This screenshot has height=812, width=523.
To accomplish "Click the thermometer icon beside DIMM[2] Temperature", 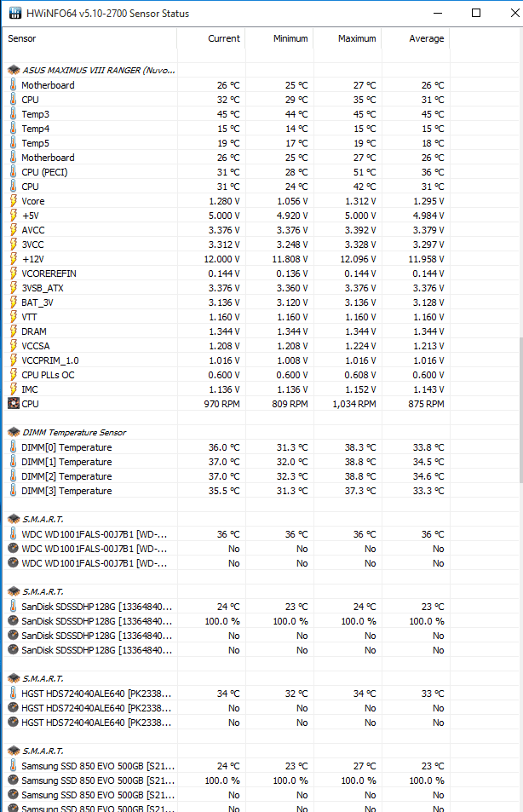I will point(13,476).
